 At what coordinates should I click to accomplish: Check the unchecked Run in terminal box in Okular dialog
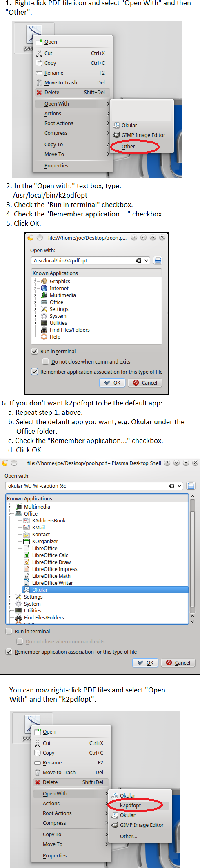[9, 631]
